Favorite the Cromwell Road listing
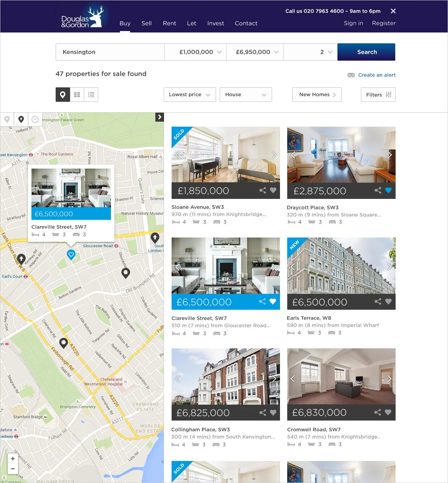Screen dimensions: 448x483 388,412
